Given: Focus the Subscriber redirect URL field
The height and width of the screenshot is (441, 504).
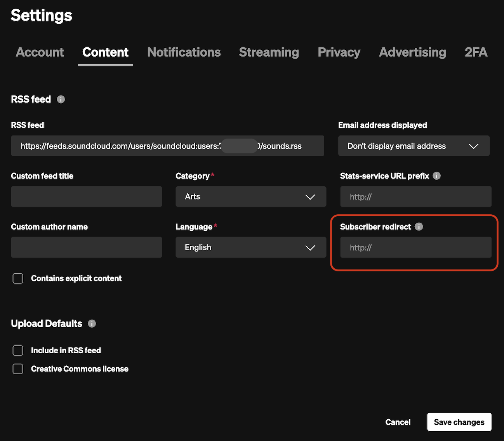Looking at the screenshot, I should click(415, 248).
